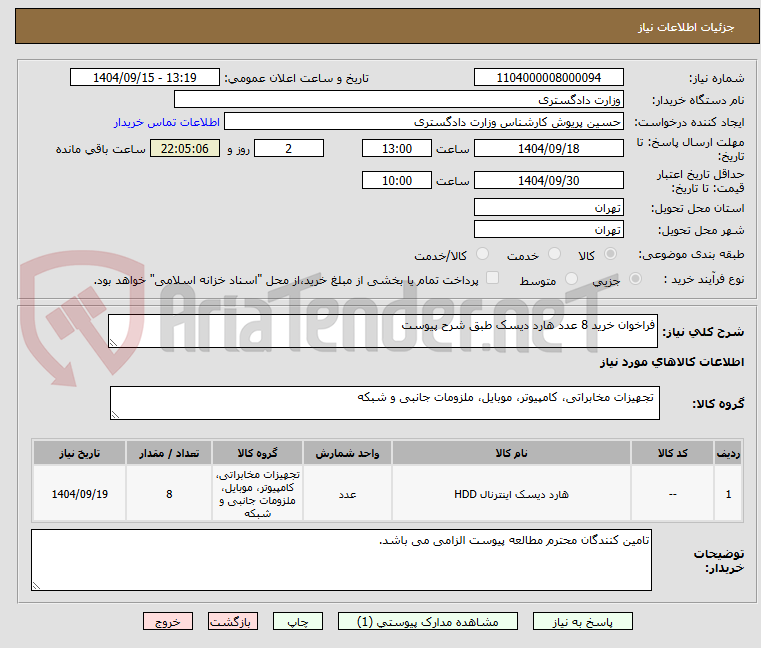This screenshot has width=761, height=648.
Task: Select the جزیی purchase type radio
Action: (x=635, y=279)
